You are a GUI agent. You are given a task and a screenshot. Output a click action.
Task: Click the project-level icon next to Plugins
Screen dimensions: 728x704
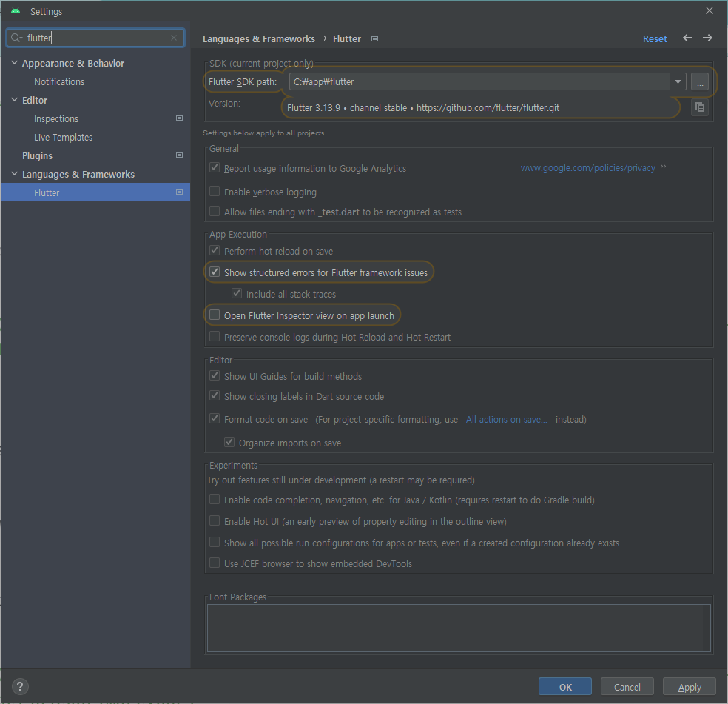tap(179, 155)
